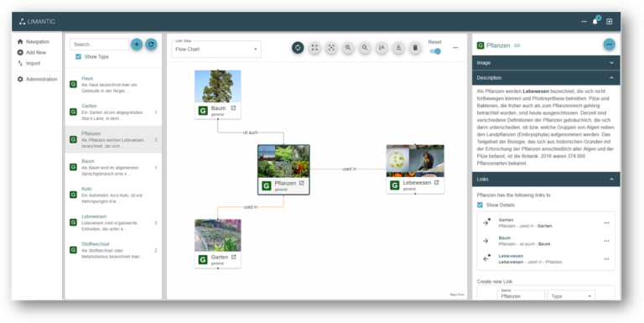The height and width of the screenshot is (323, 644).
Task: Open the Garten link in Links list
Action: pyautogui.click(x=506, y=220)
